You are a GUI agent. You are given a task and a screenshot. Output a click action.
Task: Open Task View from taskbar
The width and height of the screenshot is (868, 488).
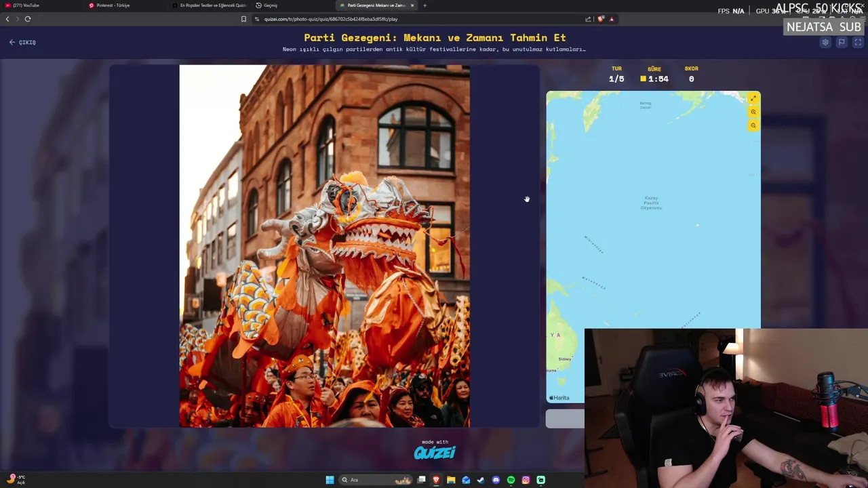(x=421, y=480)
